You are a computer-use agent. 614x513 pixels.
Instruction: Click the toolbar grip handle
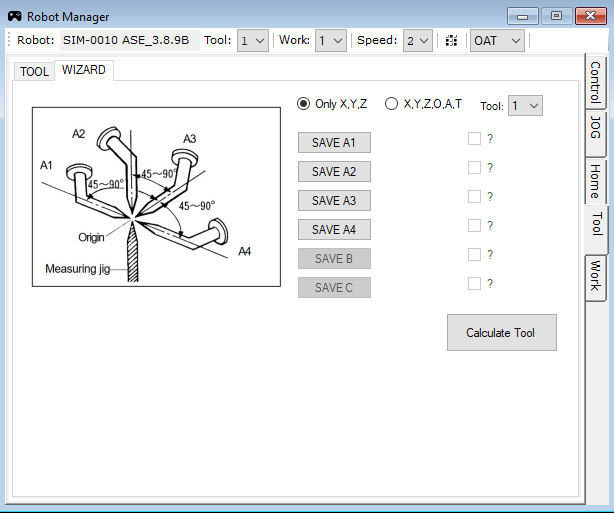(9, 40)
